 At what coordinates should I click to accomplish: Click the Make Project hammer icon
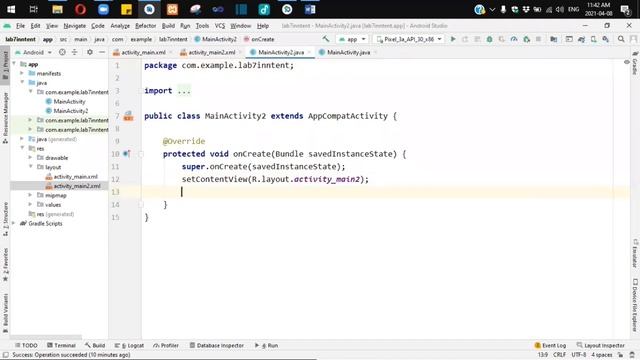point(326,39)
